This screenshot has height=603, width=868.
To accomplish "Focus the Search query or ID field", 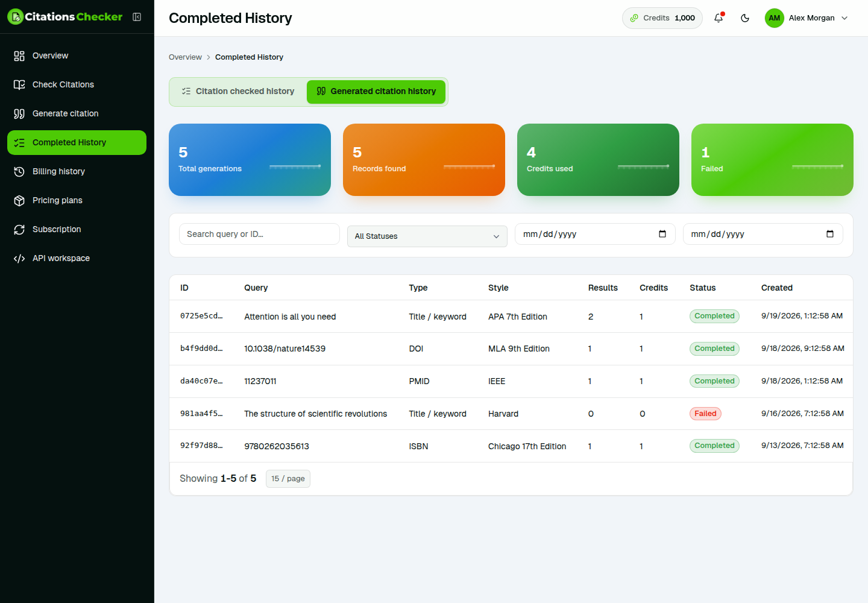I will (259, 234).
